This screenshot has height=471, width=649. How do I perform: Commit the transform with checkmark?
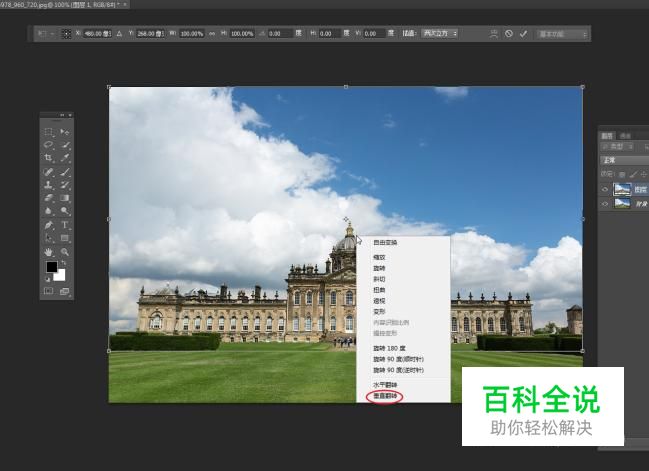[524, 34]
